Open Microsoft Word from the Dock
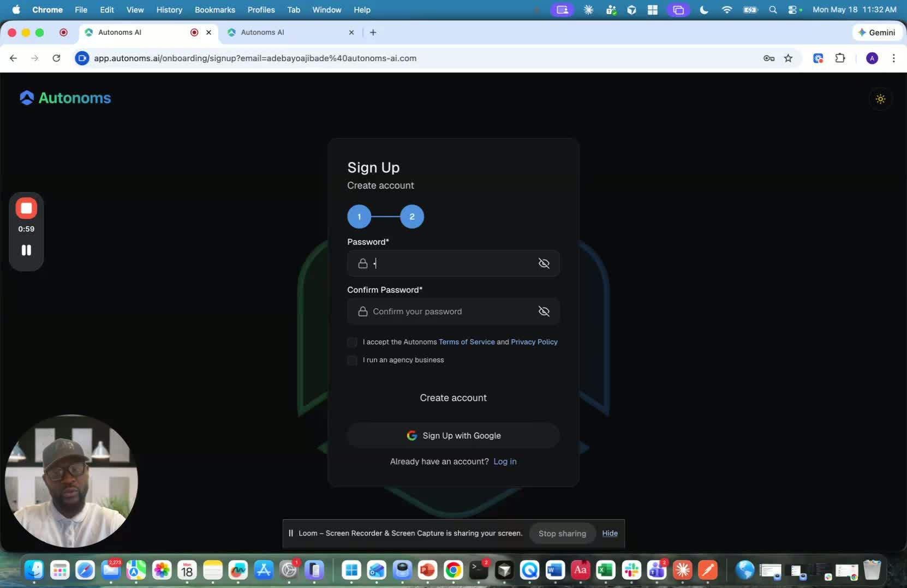 tap(555, 570)
